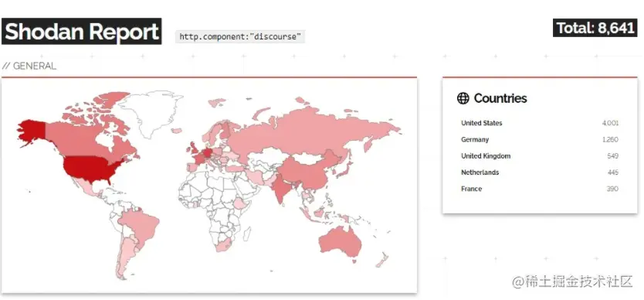The height and width of the screenshot is (300, 644).
Task: Click Madagascar on the world map
Action: (x=247, y=234)
